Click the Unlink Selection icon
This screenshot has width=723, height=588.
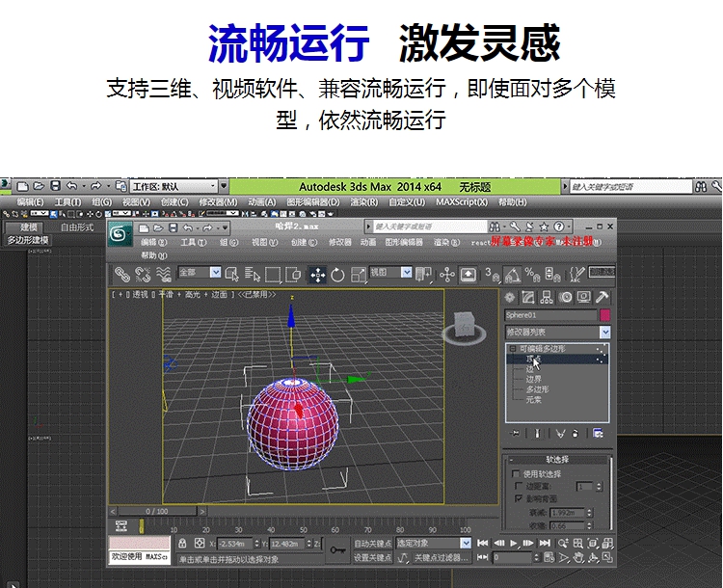(143, 275)
